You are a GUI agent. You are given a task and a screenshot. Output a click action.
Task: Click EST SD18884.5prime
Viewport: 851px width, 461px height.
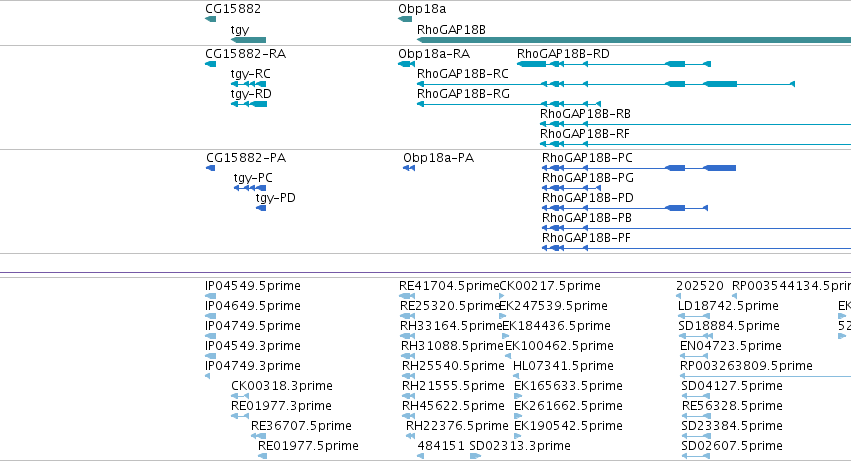[729, 326]
